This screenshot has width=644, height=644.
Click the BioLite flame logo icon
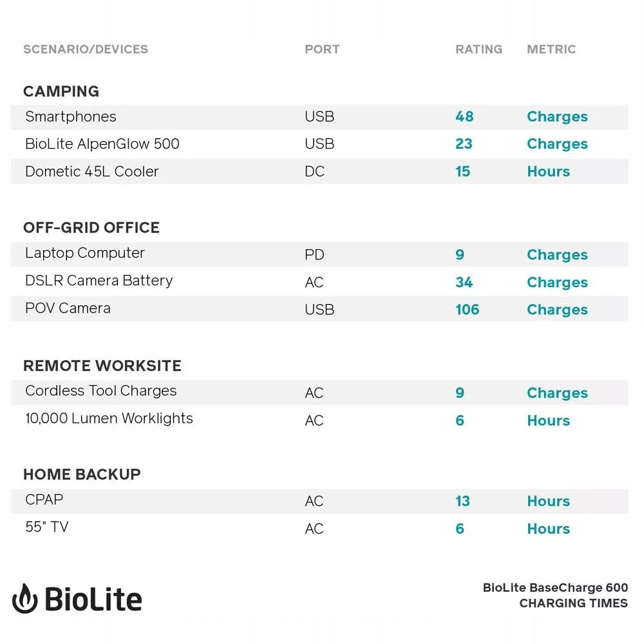tap(24, 599)
